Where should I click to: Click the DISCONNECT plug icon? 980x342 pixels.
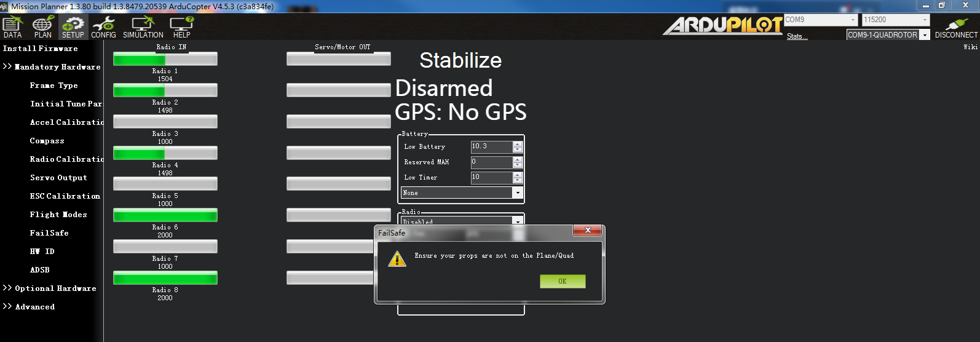[x=955, y=28]
